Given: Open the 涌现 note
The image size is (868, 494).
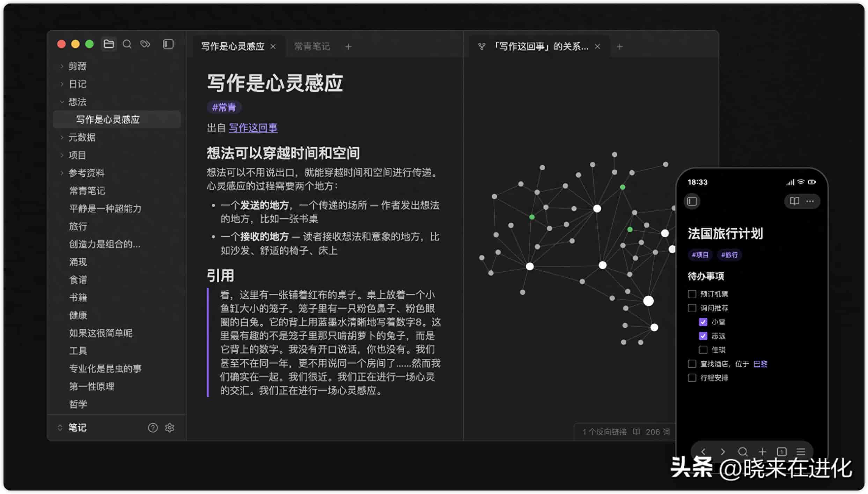Looking at the screenshot, I should pos(78,262).
